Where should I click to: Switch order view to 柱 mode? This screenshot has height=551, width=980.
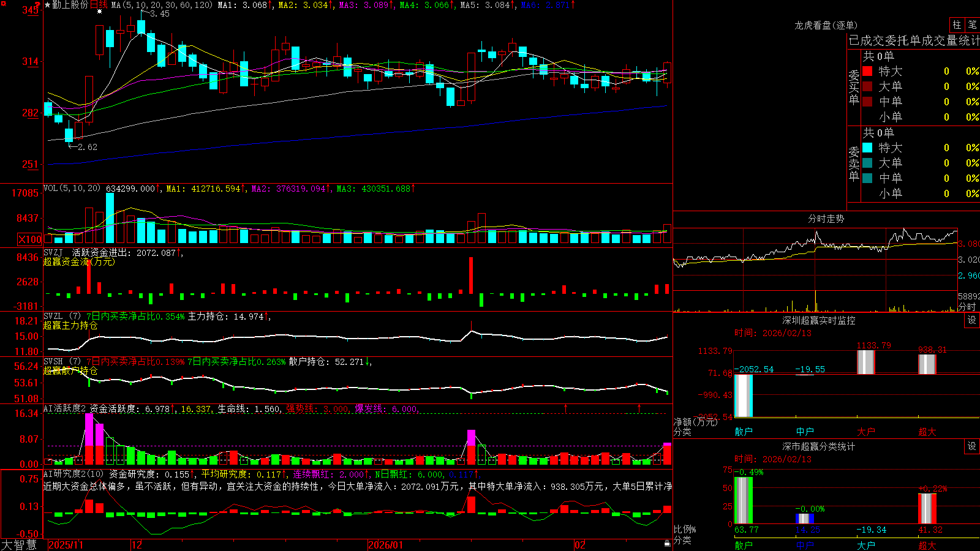click(x=957, y=24)
